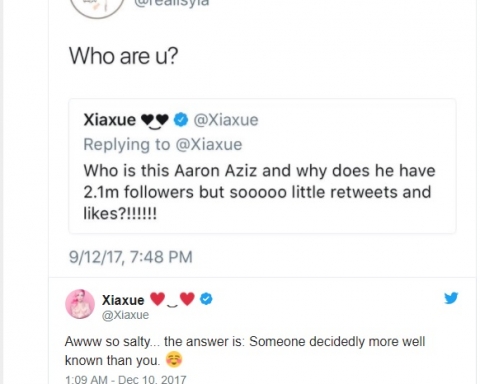Viewport: 480px width, 384px height.
Task: Follow the 'Replying to @Xiaxue' mention link
Action: click(163, 144)
